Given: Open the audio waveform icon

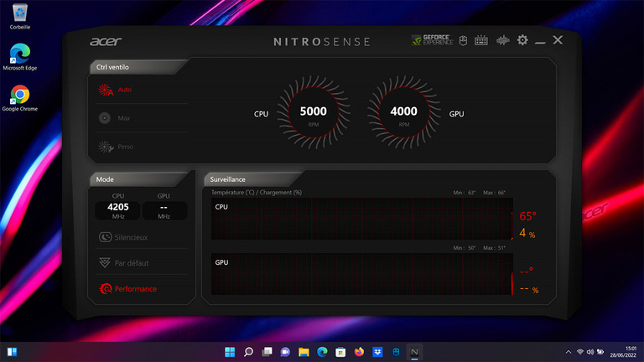Looking at the screenshot, I should (503, 40).
